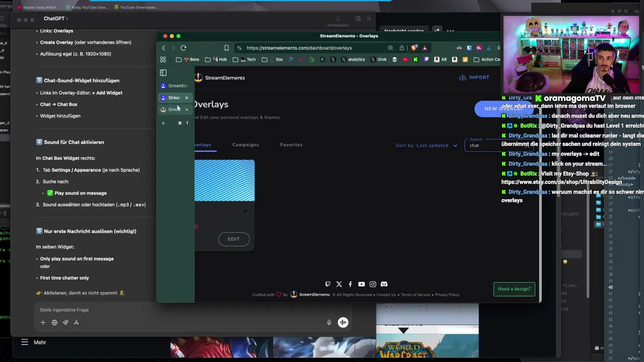Open the share icon in the address bar
This screenshot has height=362, width=644.
401,48
